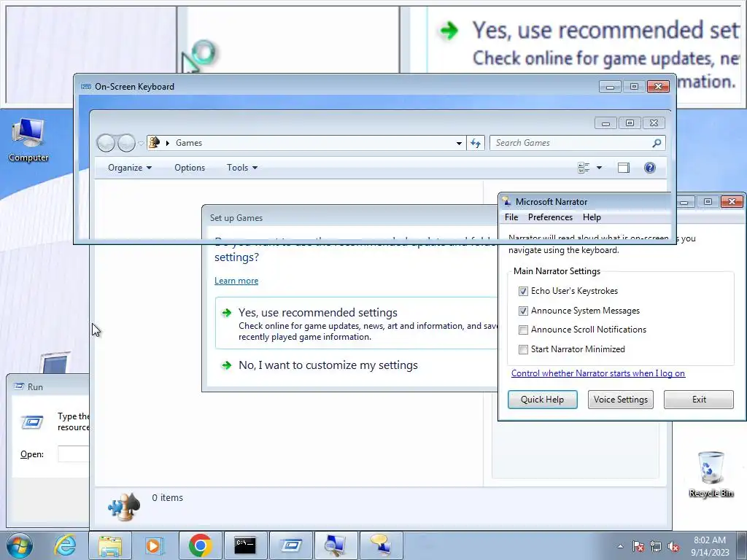747x560 pixels.
Task: Open Google Chrome from the taskbar
Action: pyautogui.click(x=200, y=545)
